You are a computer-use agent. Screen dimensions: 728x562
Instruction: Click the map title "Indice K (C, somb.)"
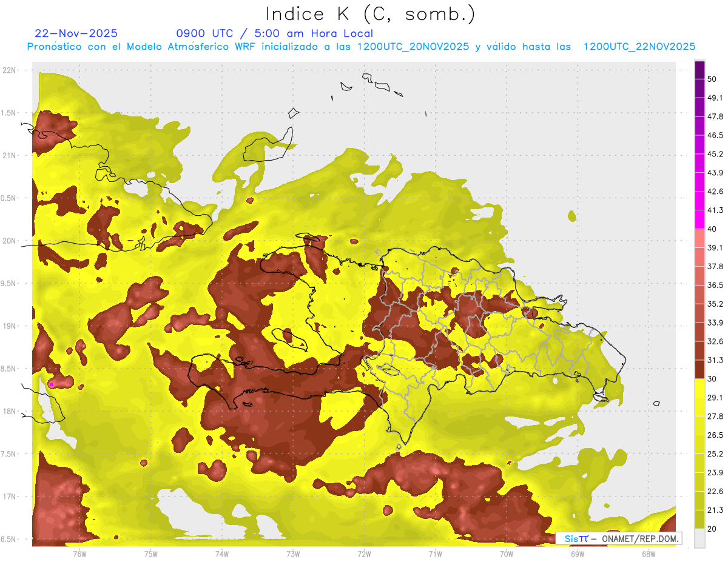point(370,14)
